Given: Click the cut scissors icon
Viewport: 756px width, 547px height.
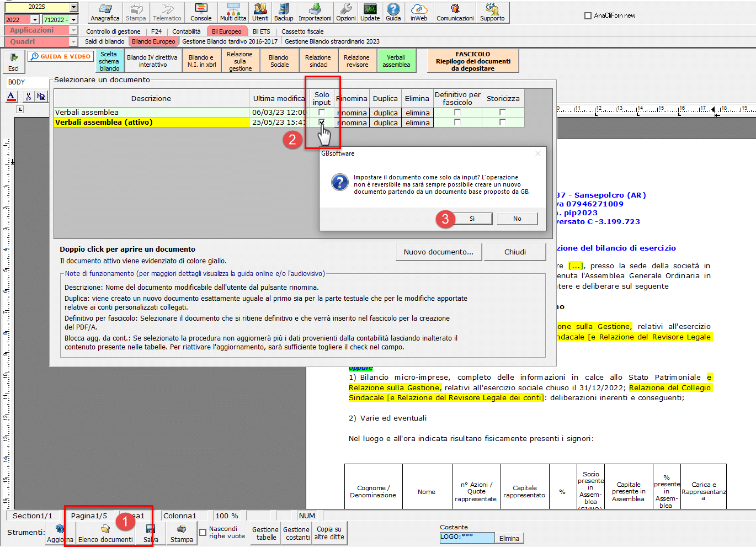Looking at the screenshot, I should (28, 96).
